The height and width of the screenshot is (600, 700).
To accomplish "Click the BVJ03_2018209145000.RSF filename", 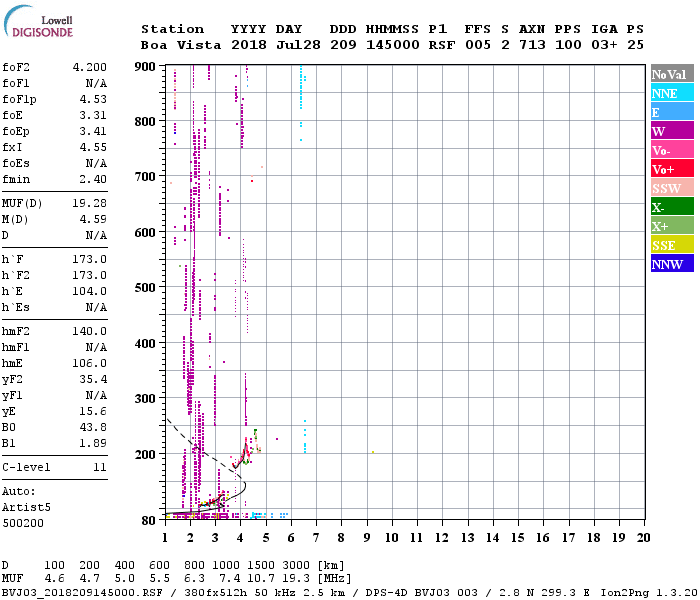I will point(82,593).
